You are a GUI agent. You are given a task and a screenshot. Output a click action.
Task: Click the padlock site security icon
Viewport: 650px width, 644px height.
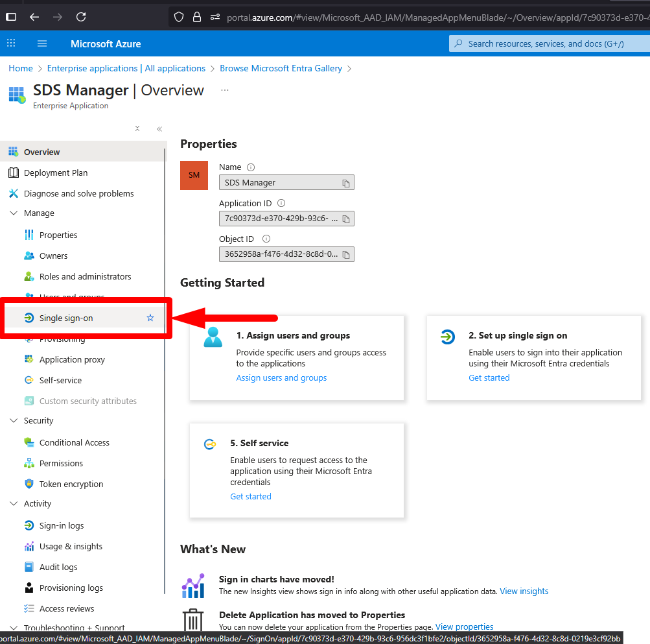coord(197,17)
